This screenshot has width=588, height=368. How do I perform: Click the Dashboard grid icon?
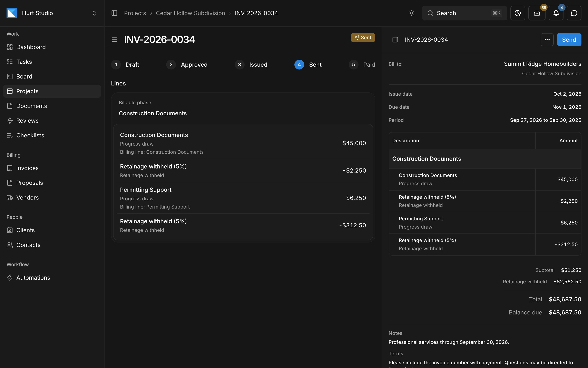[x=10, y=47]
